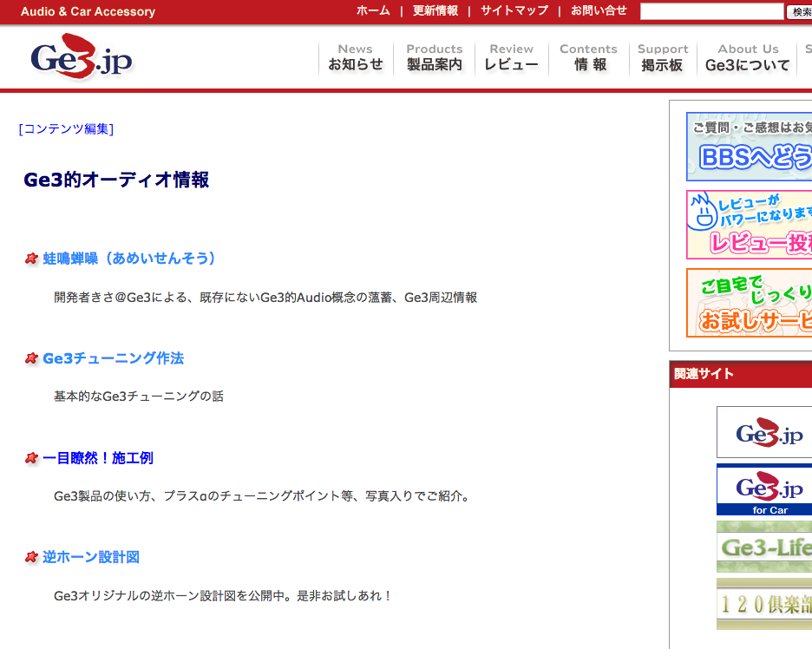This screenshot has width=812, height=649.
Task: Click description text 基本的なGe3チューニングの話
Action: pyautogui.click(x=139, y=397)
